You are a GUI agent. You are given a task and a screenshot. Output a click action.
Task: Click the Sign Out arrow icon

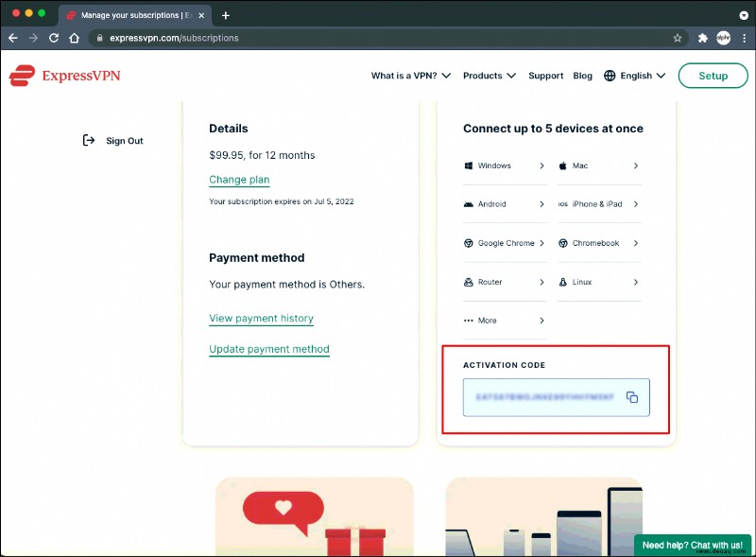click(89, 141)
